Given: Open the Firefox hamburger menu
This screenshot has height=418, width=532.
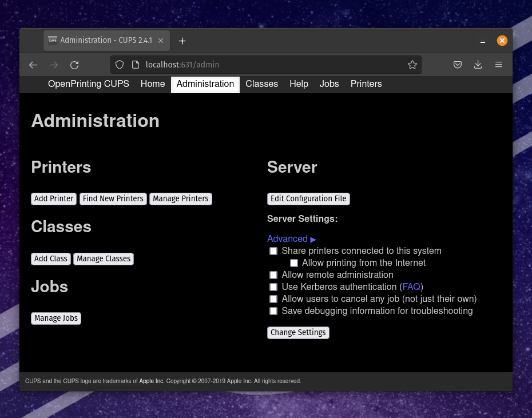Looking at the screenshot, I should pos(499,65).
